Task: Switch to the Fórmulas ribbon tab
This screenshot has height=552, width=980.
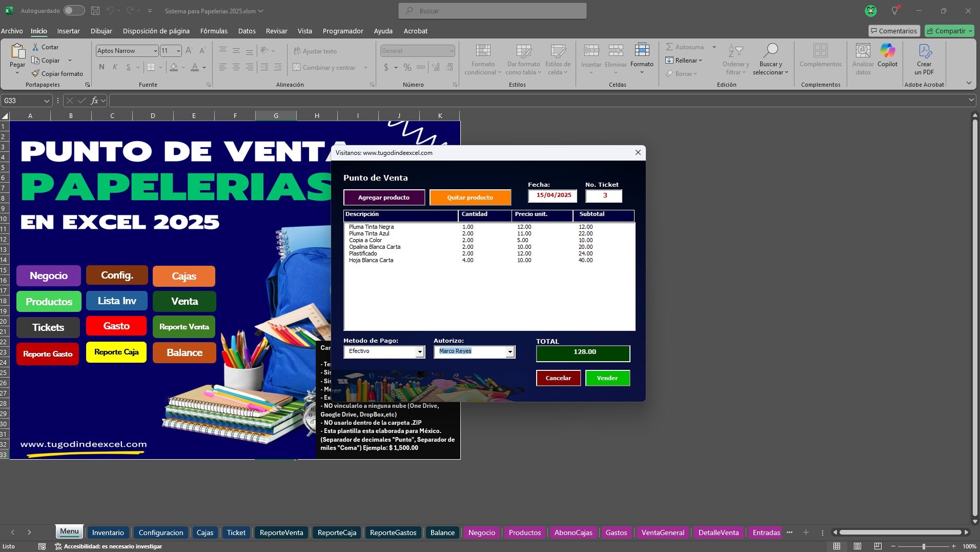Action: 214,31
